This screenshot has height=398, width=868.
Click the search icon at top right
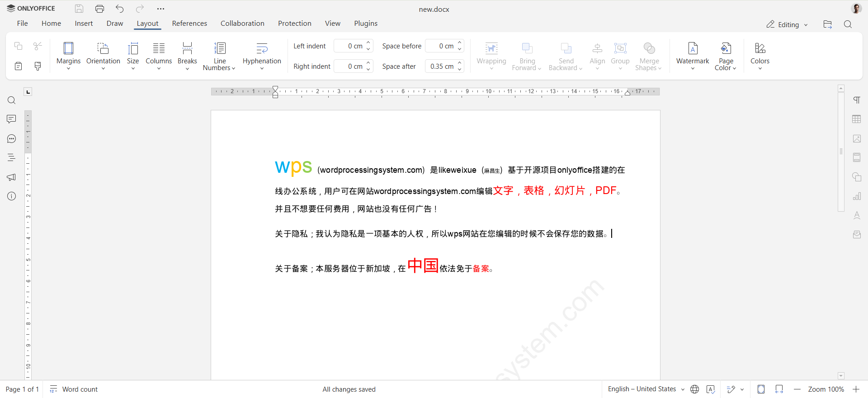tap(848, 24)
